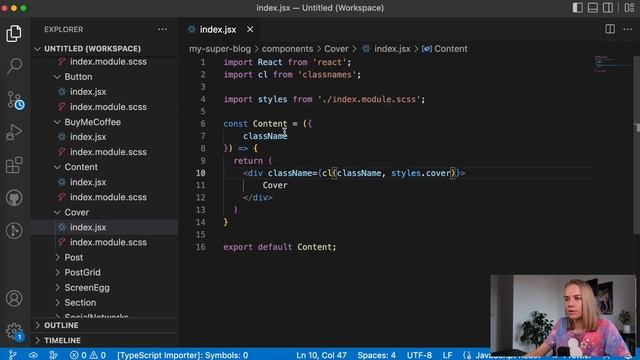Screen dimensions: 640x360
Task: Open Run and Debug view
Action: coord(14,132)
